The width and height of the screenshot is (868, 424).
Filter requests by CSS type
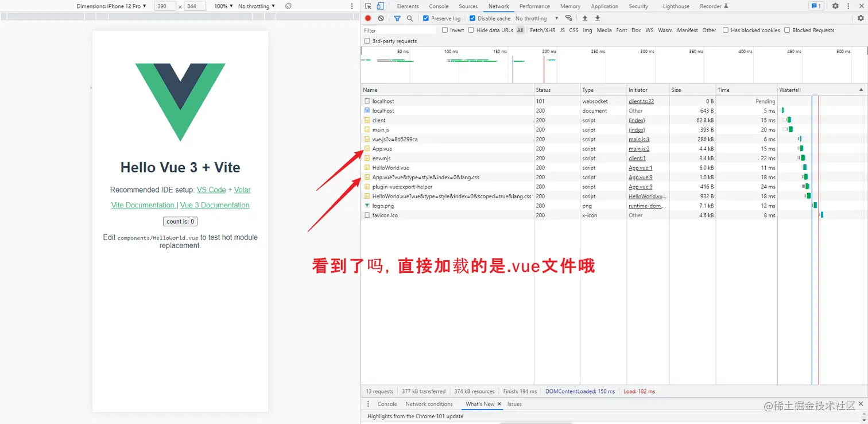pyautogui.click(x=573, y=30)
